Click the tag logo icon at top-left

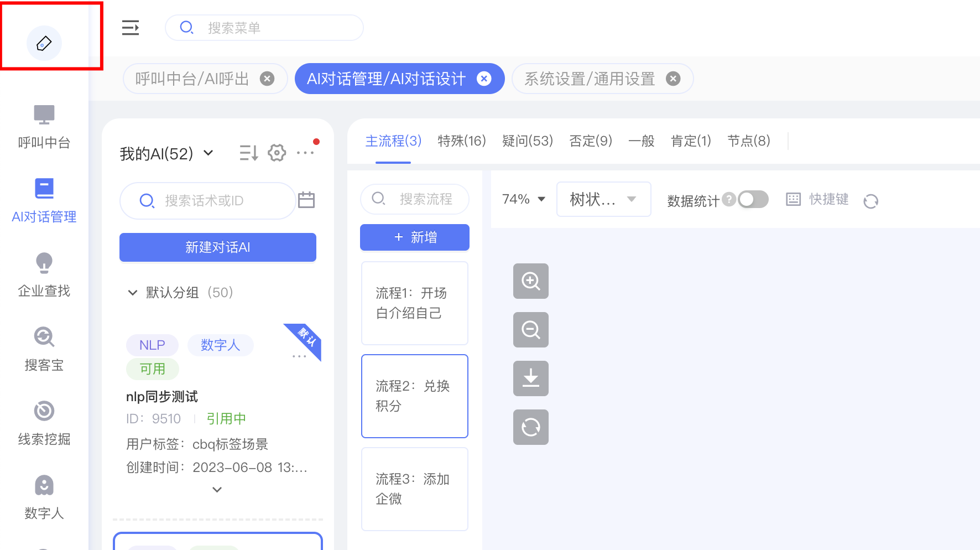(44, 43)
